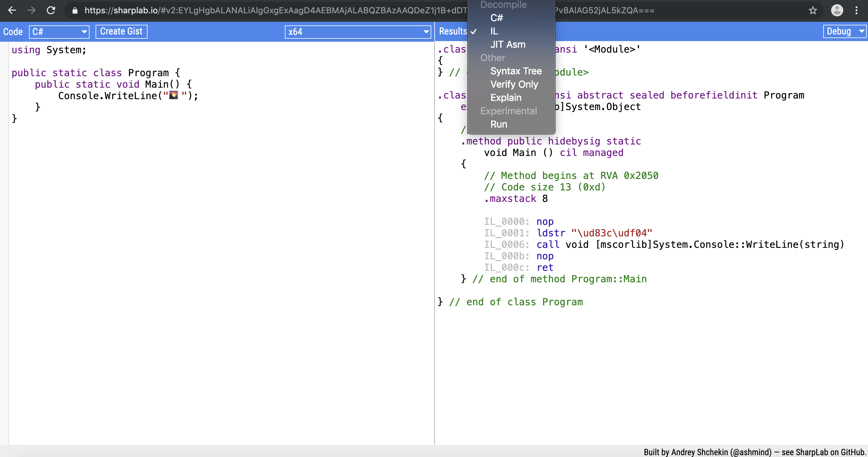Open the code language C# dropdown
868x457 pixels.
coord(59,32)
